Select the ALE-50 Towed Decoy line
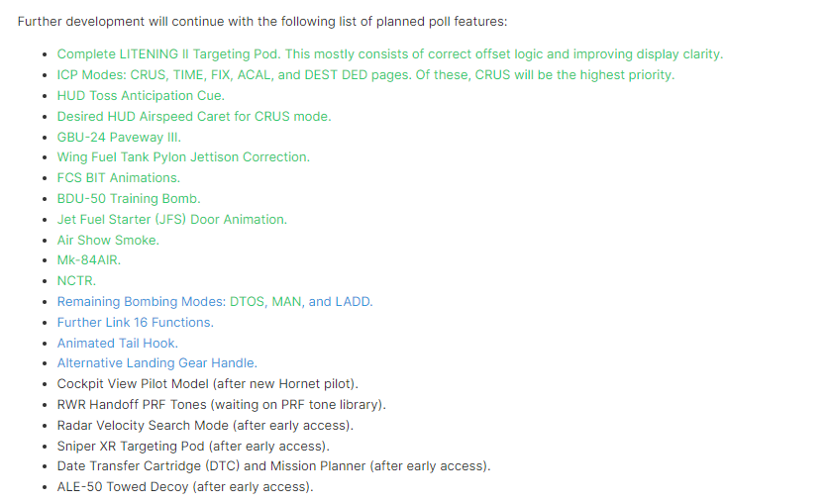The height and width of the screenshot is (504, 828). point(185,487)
